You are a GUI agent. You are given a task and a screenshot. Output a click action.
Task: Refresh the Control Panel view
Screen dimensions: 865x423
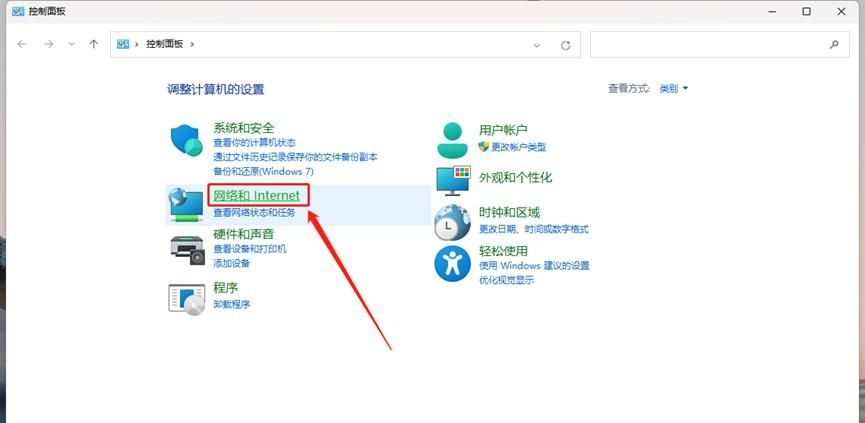(x=565, y=45)
